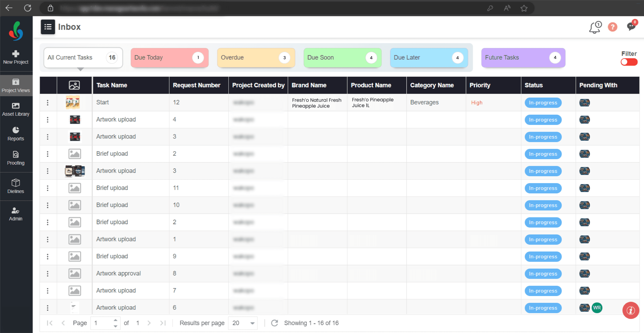Image resolution: width=644 pixels, height=333 pixels.
Task: Go to the first page
Action: pos(50,323)
